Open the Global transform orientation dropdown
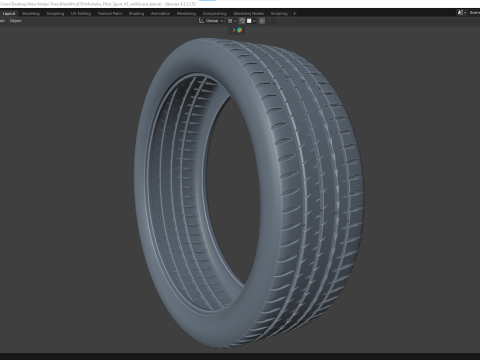 tap(211, 21)
